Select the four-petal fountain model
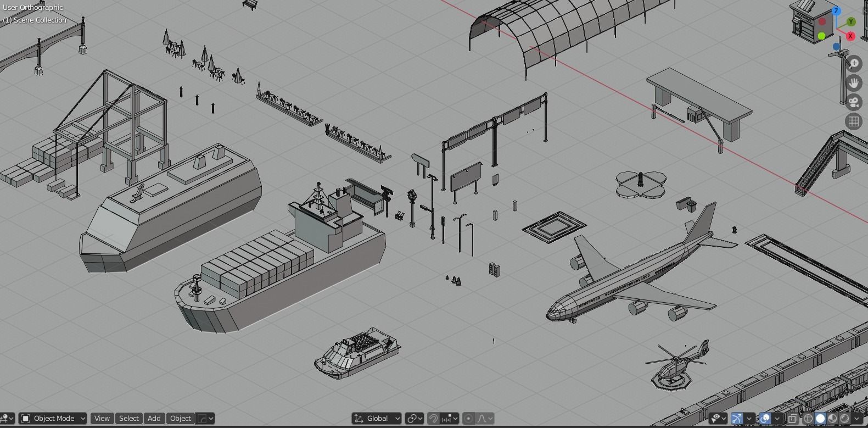Viewport: 868px width, 428px height. tap(641, 184)
